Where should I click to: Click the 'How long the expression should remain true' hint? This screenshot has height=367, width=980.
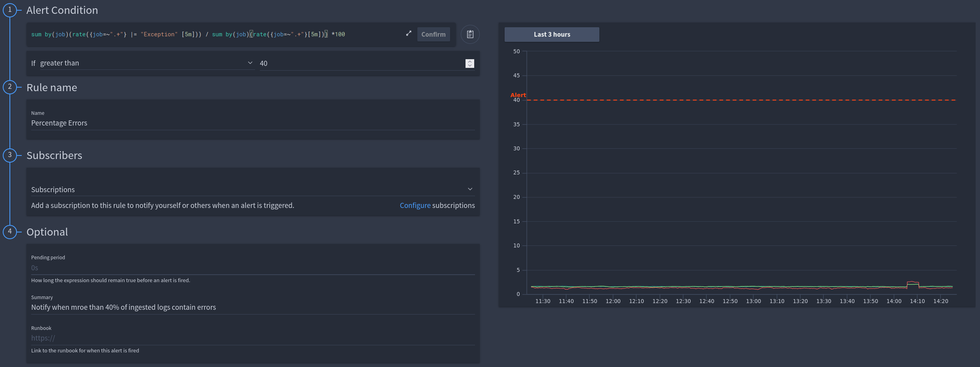pyautogui.click(x=111, y=281)
